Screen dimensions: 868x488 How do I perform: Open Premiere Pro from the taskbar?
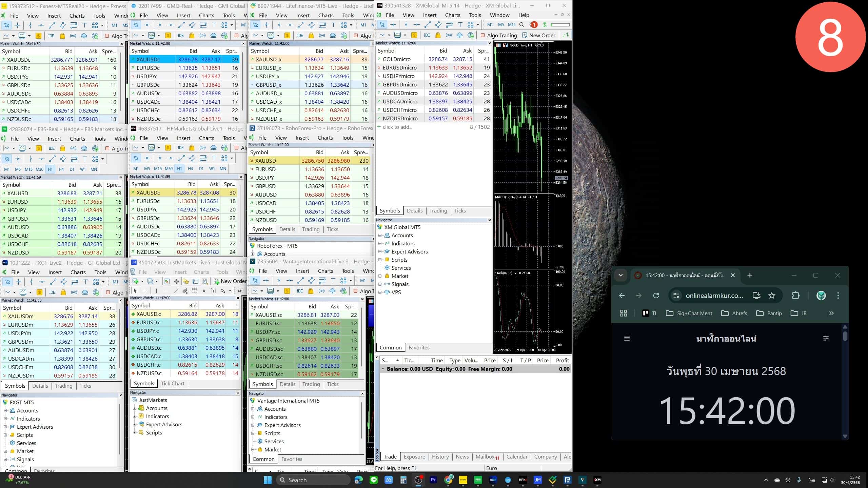433,480
